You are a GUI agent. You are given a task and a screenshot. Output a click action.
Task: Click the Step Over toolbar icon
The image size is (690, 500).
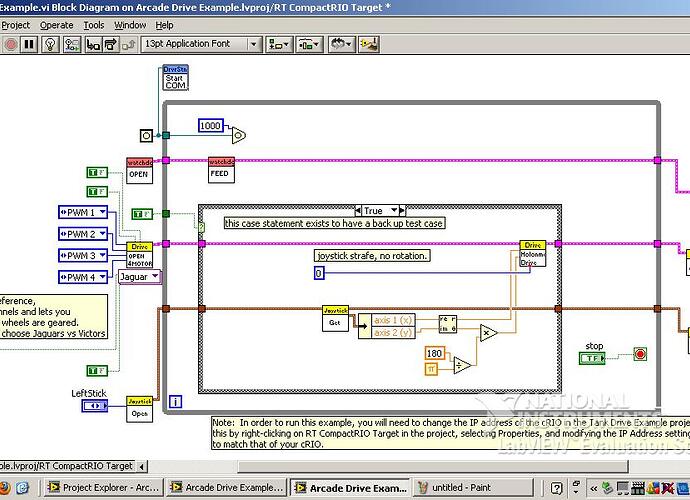click(110, 44)
